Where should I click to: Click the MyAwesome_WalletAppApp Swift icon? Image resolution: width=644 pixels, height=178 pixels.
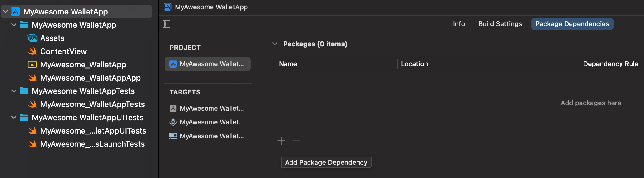pos(32,78)
